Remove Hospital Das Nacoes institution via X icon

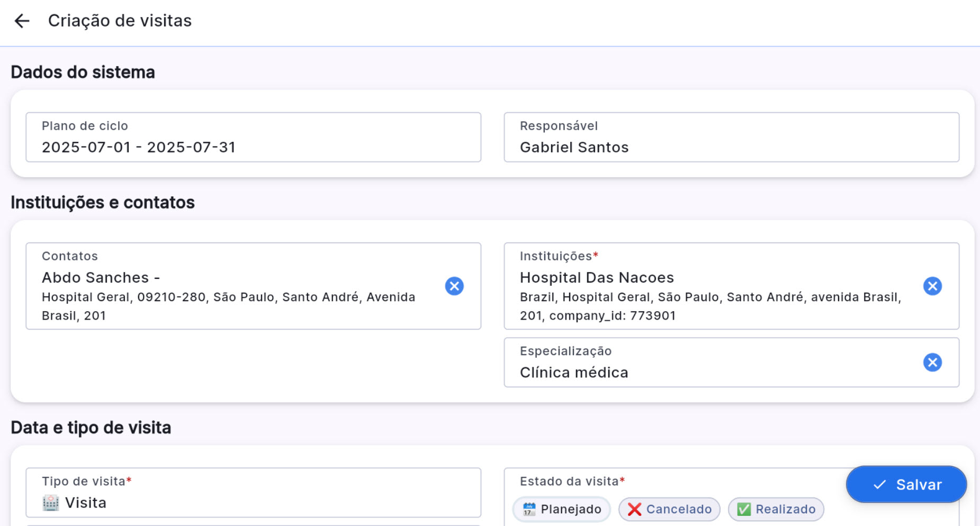(932, 286)
